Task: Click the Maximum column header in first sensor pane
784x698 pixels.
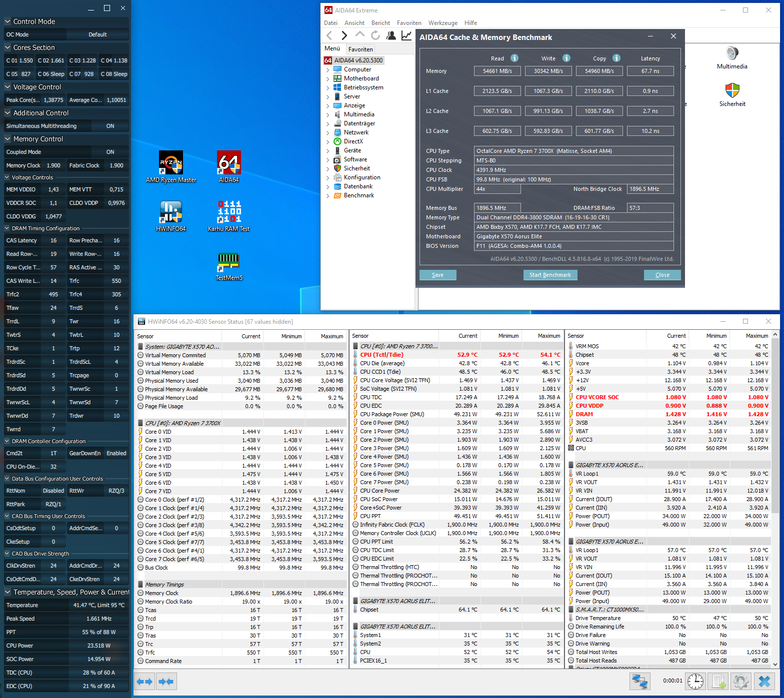Action: pyautogui.click(x=332, y=336)
